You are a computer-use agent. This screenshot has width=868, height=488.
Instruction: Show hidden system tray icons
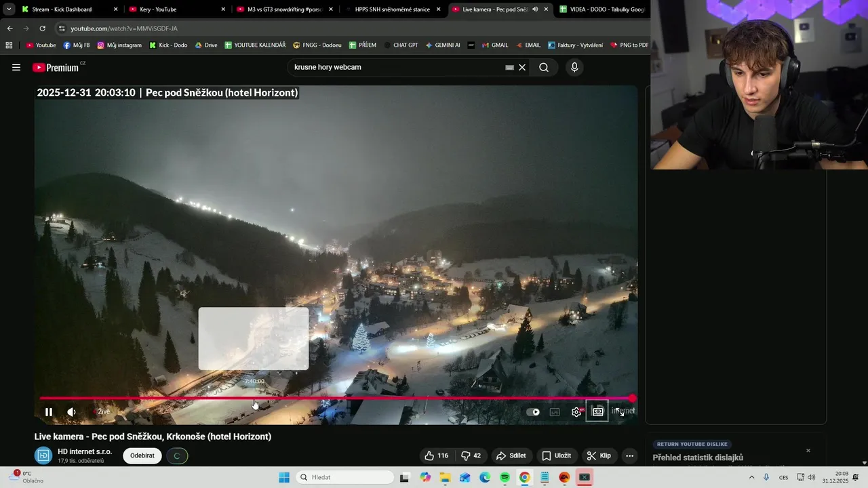click(751, 477)
